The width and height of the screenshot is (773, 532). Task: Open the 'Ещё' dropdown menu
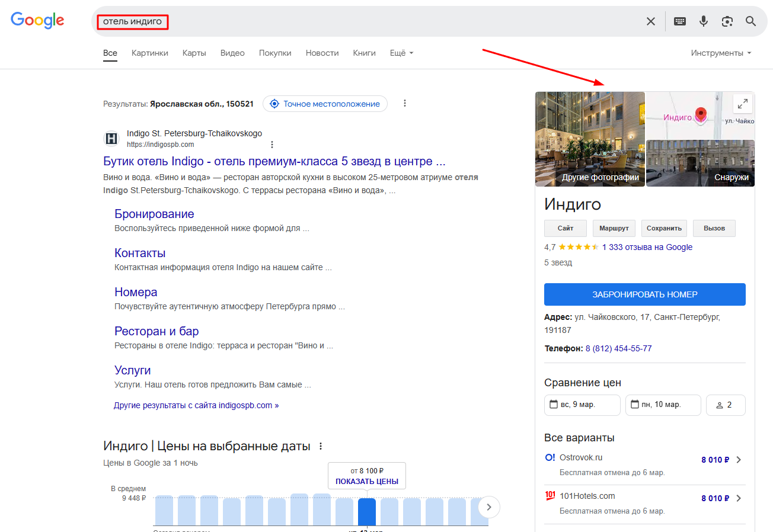pyautogui.click(x=401, y=53)
